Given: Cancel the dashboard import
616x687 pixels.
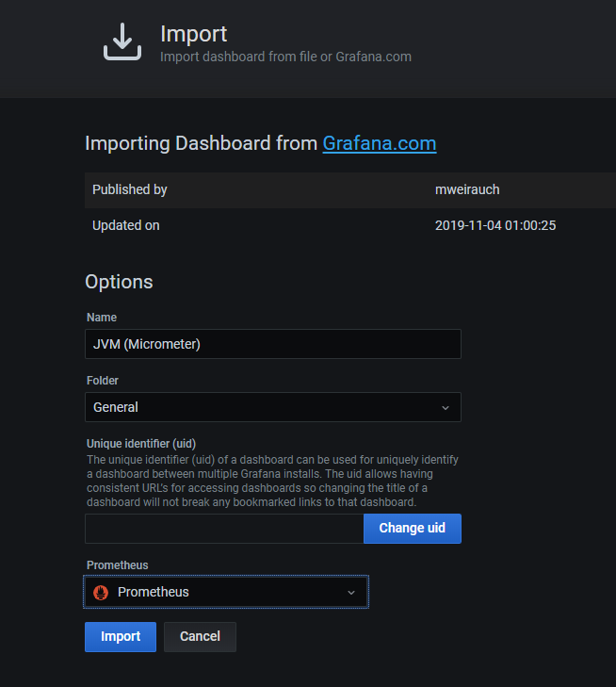Looking at the screenshot, I should [x=200, y=636].
